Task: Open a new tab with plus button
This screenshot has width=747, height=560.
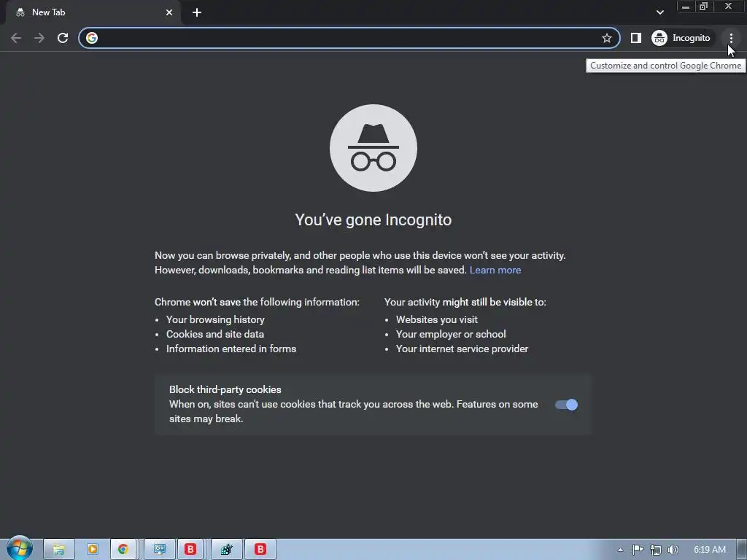Action: tap(197, 12)
